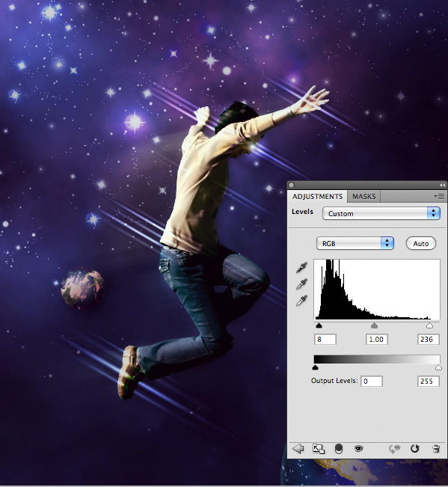Clip adjustment to layer below

point(339,449)
